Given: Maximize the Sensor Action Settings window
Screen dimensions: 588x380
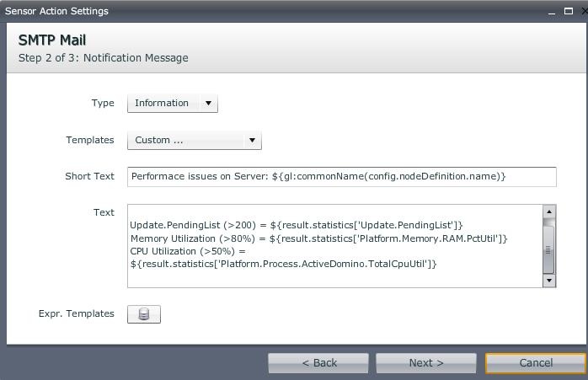Looking at the screenshot, I should [569, 12].
